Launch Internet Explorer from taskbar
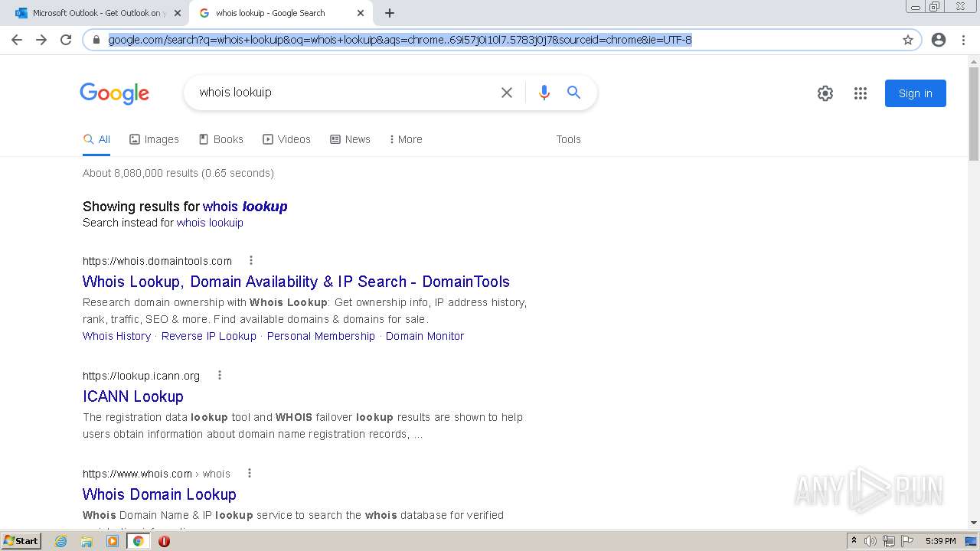 61,541
